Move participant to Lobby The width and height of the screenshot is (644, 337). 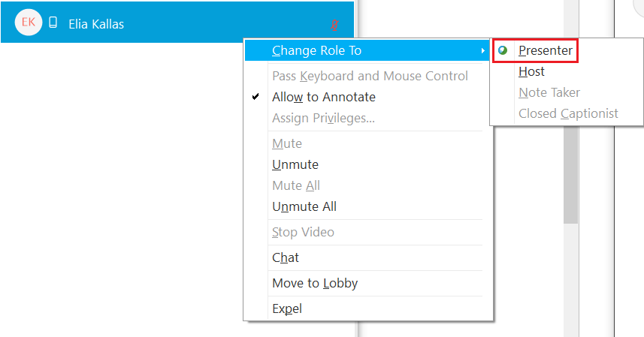tap(314, 283)
